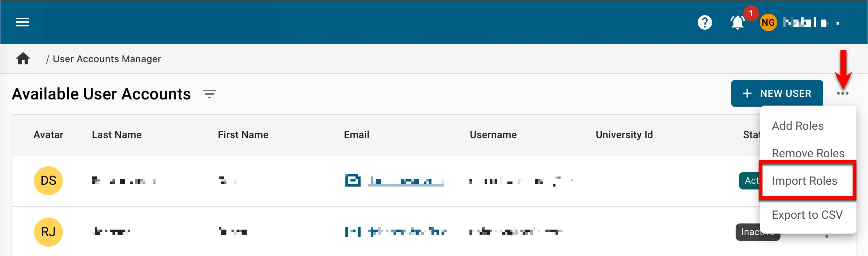Click the NG user avatar
868x256 pixels.
click(x=768, y=23)
